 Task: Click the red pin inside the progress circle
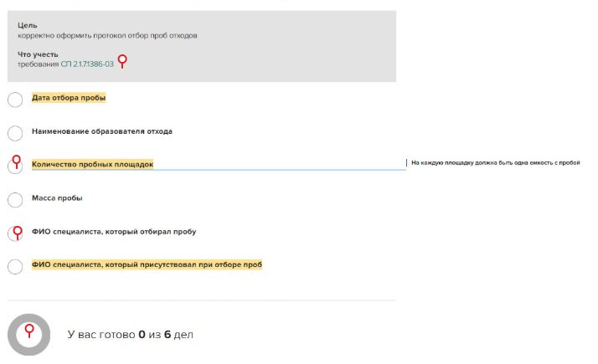pyautogui.click(x=29, y=331)
